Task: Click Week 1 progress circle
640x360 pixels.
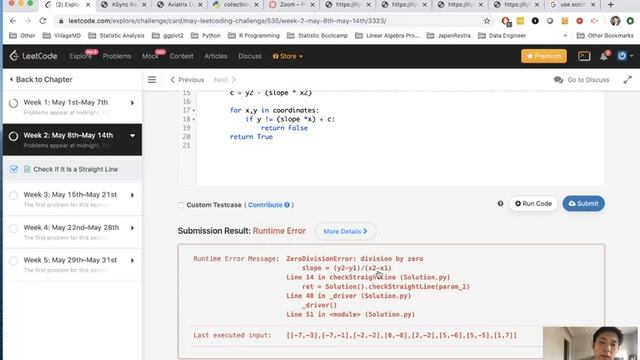Action: pyautogui.click(x=13, y=103)
